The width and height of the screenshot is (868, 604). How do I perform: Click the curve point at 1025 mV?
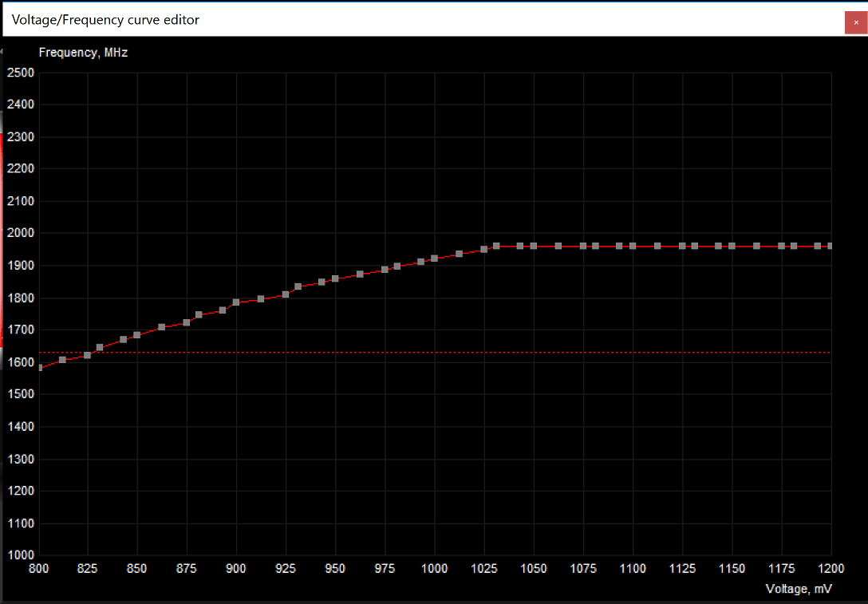click(483, 250)
